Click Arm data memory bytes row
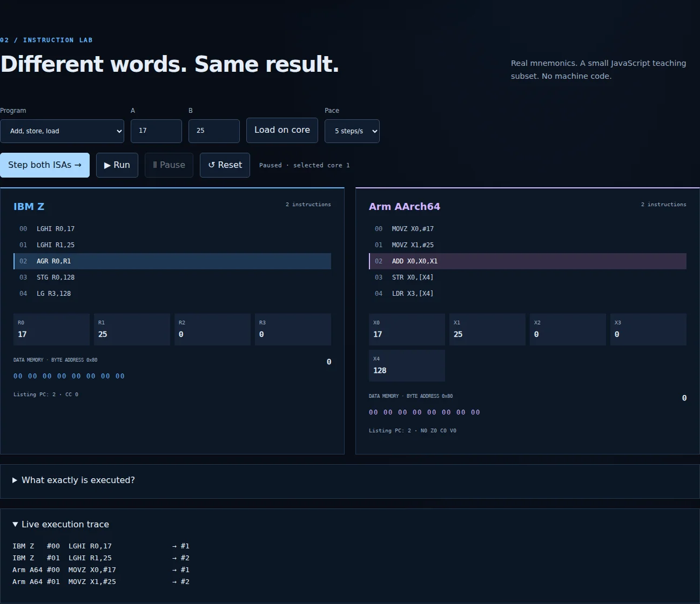700x604 pixels. [425, 412]
